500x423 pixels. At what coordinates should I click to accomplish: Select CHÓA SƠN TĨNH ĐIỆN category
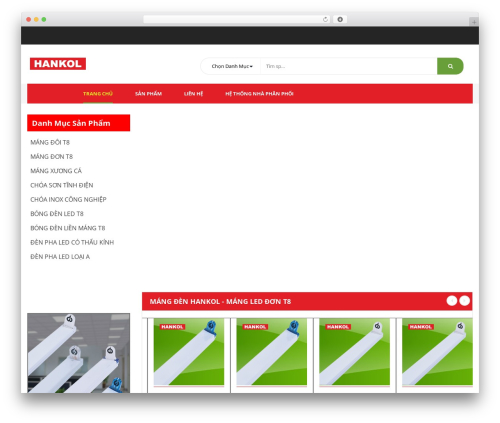coord(62,185)
